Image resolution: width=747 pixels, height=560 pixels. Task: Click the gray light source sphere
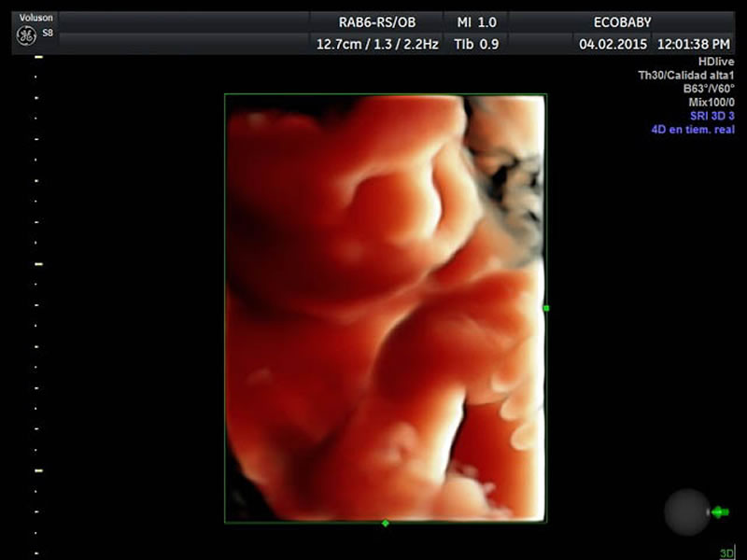pyautogui.click(x=686, y=511)
